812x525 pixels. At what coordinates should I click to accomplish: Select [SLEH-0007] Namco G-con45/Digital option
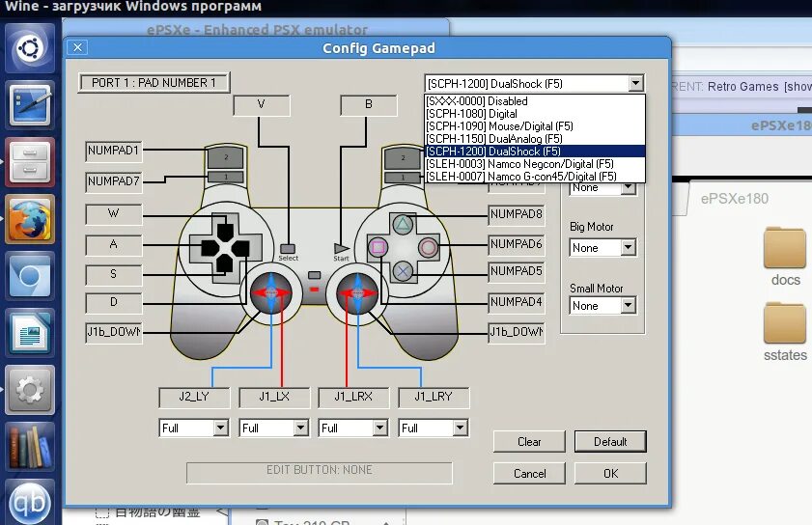tap(535, 176)
